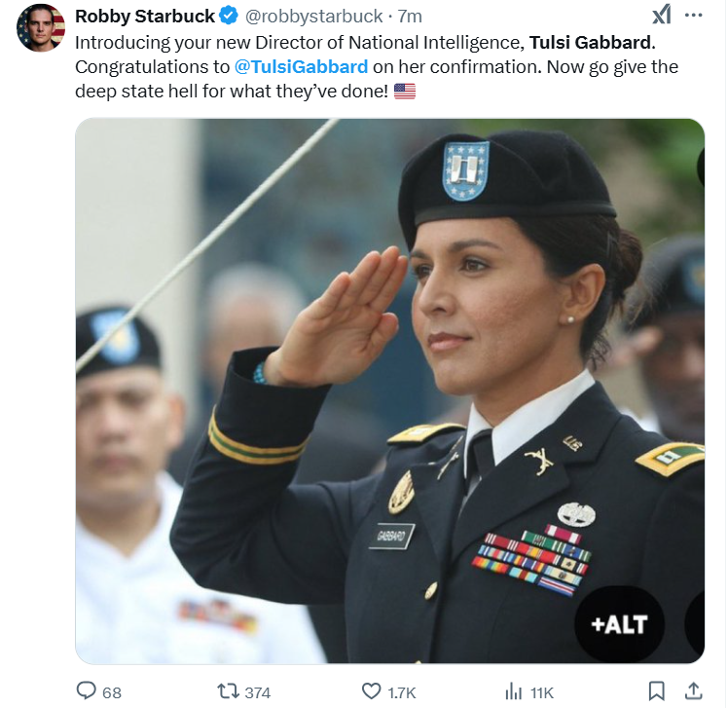
Task: Click the 11K views count
Action: pos(541,692)
